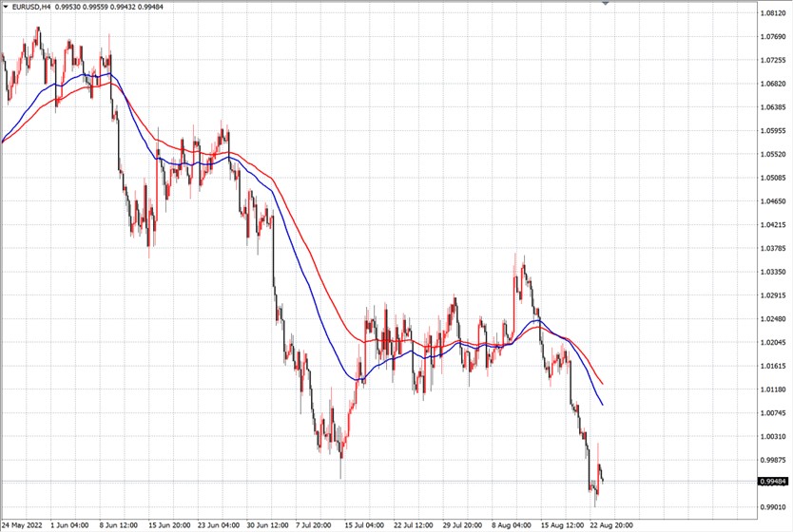Click the chart shift triangle marker at top
The image size is (793, 532).
tap(606, 3)
